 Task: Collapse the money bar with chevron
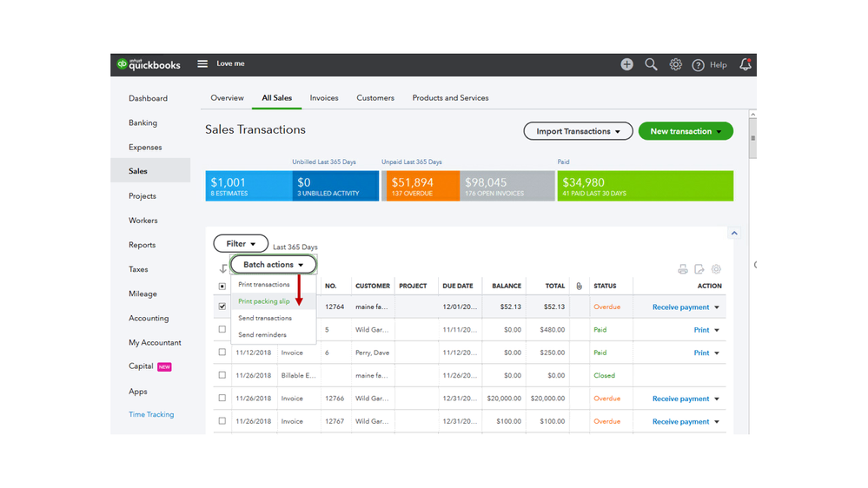coord(734,233)
